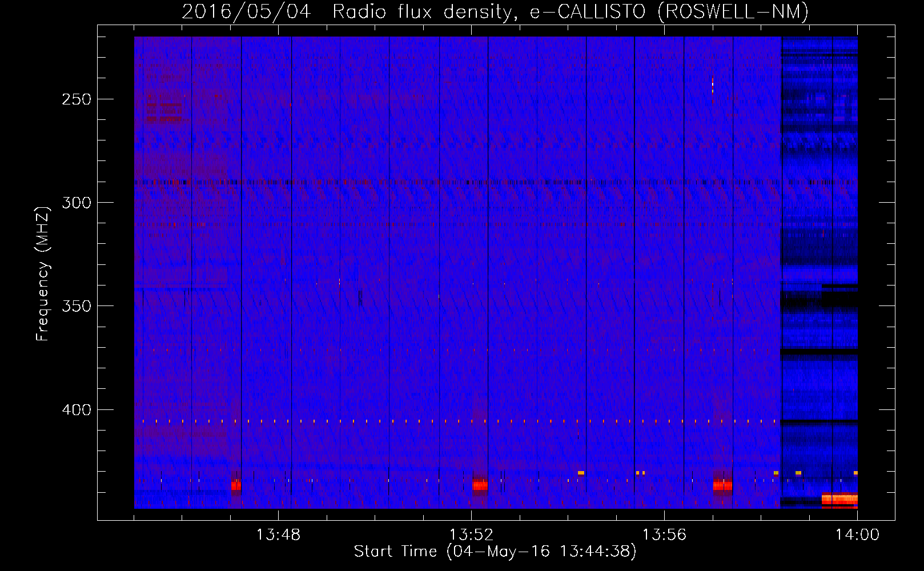
Task: Click the red burst near 13:52
Action: coord(480,485)
